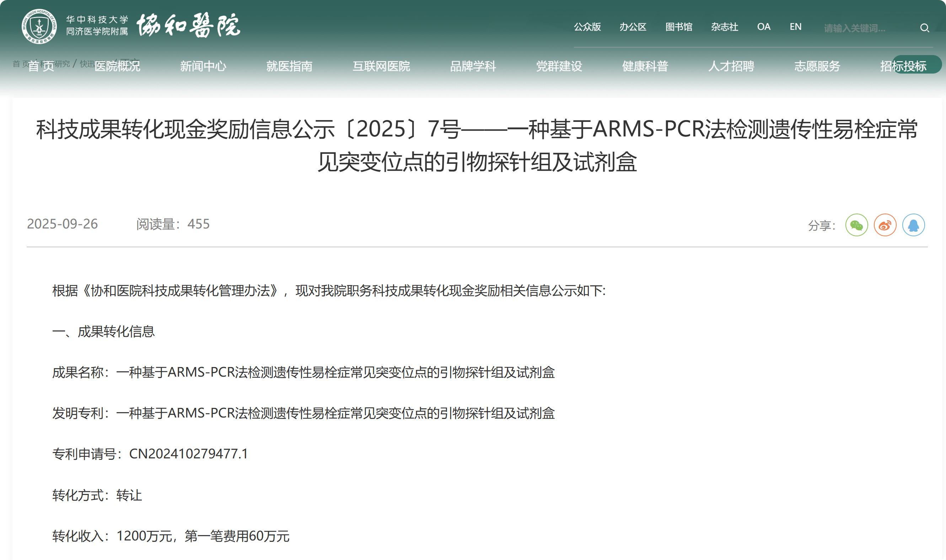Click the search magnifier icon
Screen dimensions: 946x560
pyautogui.click(x=924, y=28)
